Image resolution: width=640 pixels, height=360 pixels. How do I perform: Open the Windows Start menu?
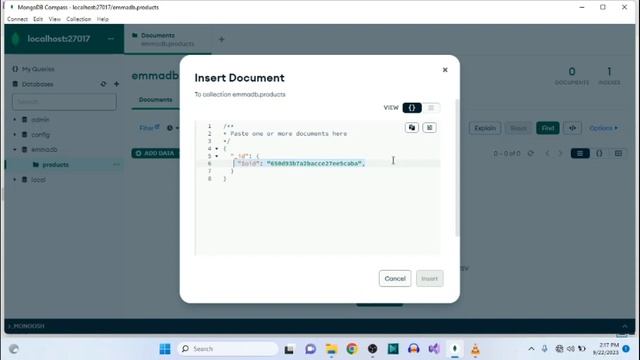pyautogui.click(x=165, y=349)
